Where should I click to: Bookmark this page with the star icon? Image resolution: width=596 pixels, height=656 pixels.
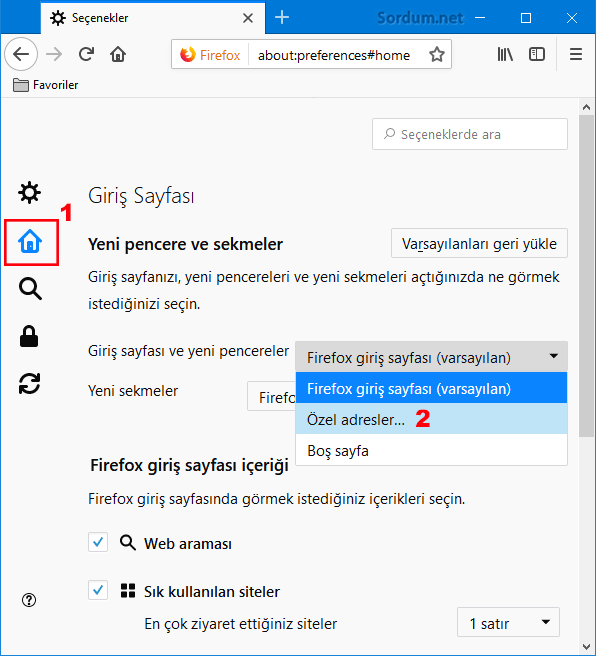(x=437, y=54)
